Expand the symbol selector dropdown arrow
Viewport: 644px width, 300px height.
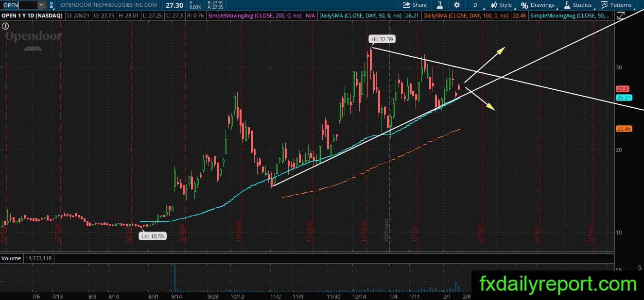(x=41, y=5)
